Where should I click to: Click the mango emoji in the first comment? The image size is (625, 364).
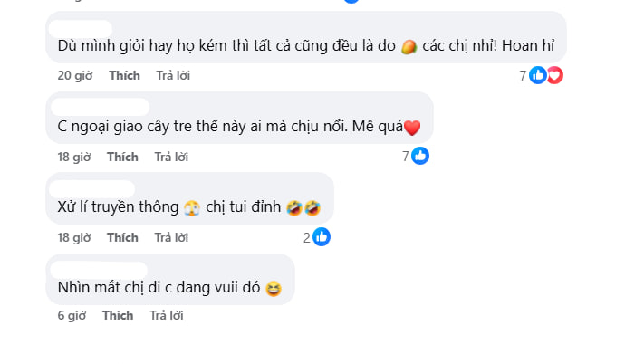point(409,46)
